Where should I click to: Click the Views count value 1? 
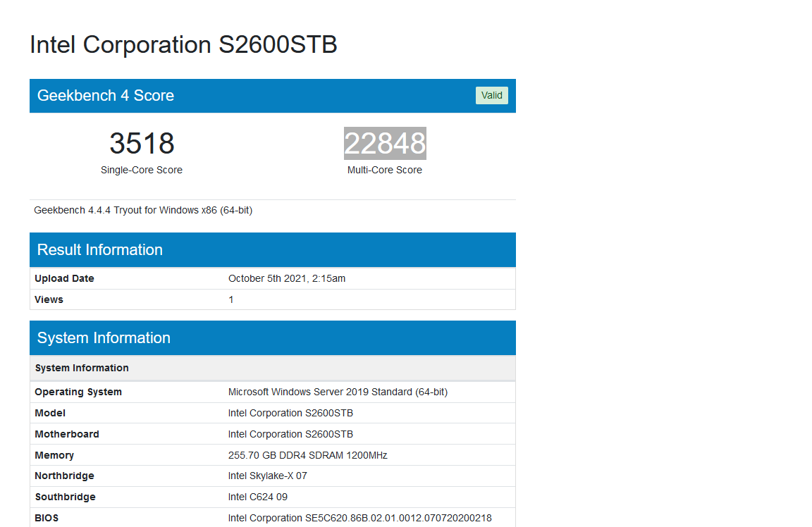[231, 299]
